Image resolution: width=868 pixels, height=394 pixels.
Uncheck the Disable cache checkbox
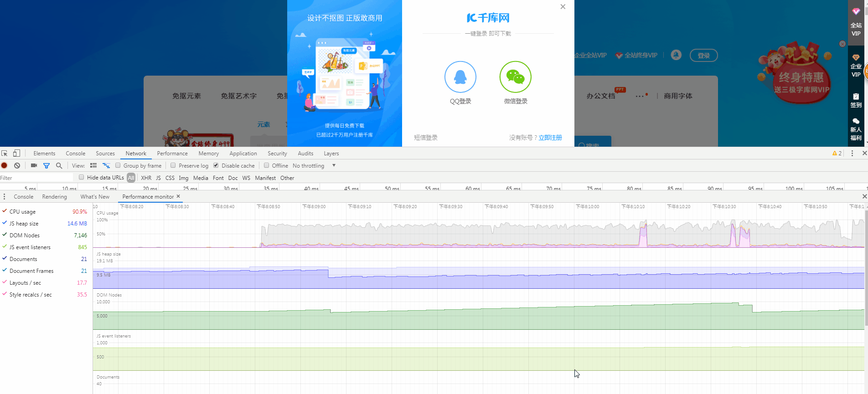coord(216,165)
